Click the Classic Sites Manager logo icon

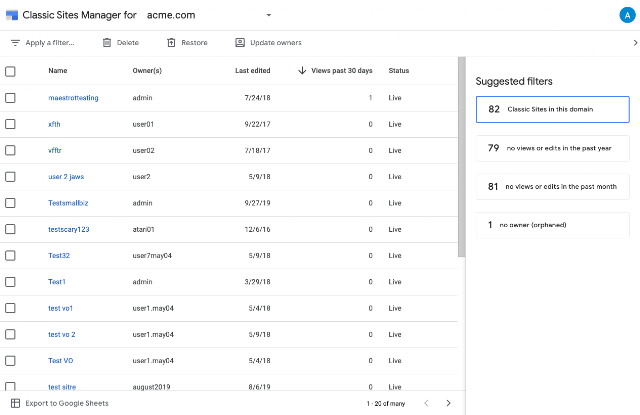(12, 15)
